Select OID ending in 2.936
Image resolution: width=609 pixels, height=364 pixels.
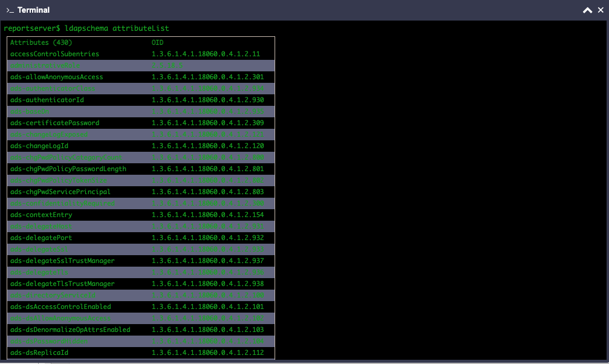208,272
